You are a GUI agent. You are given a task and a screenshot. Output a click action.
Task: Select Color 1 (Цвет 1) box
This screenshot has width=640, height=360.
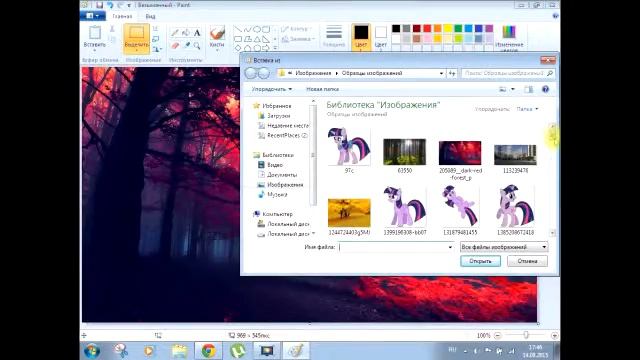click(x=361, y=37)
